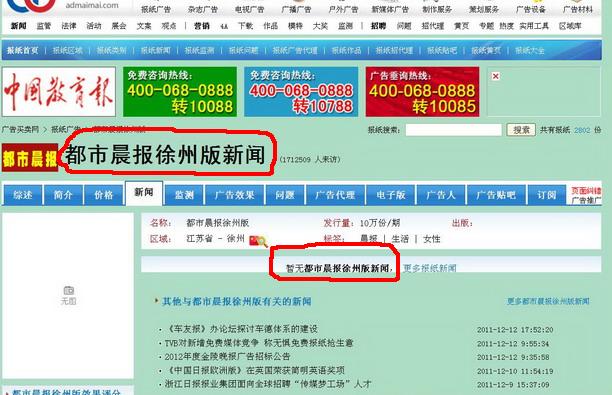The width and height of the screenshot is (612, 395).
Task: Click the 搜索 button
Action: [x=521, y=130]
